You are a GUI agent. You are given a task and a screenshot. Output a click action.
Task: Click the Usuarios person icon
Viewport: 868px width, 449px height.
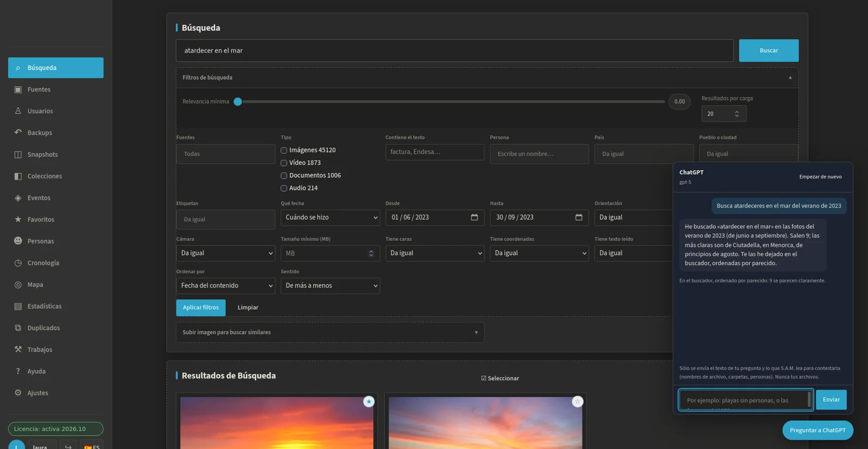(18, 111)
